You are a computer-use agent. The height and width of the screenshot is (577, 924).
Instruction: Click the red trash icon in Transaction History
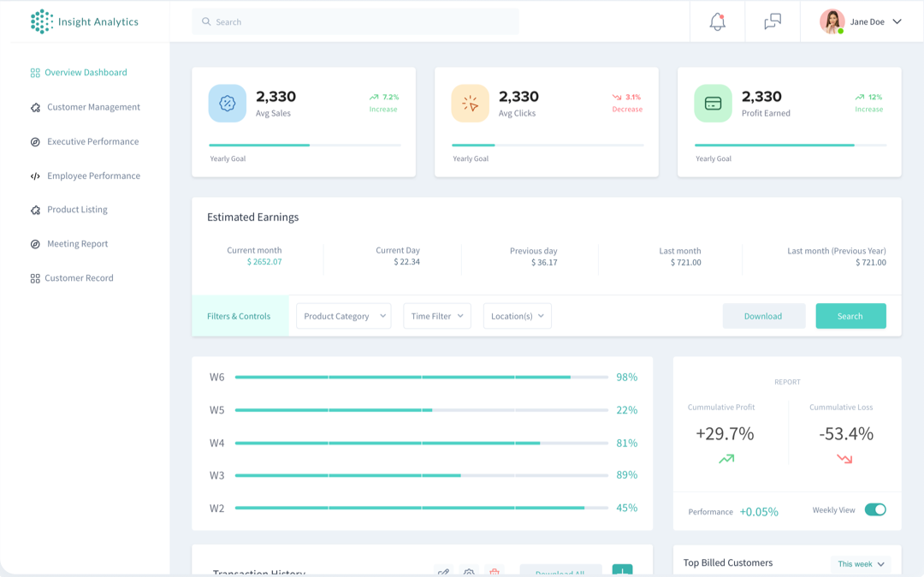coord(494,573)
